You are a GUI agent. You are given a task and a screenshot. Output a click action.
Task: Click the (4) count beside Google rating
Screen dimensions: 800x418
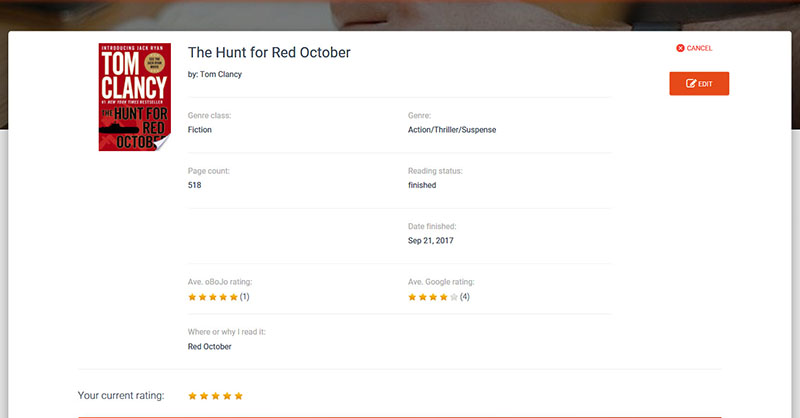tap(464, 297)
